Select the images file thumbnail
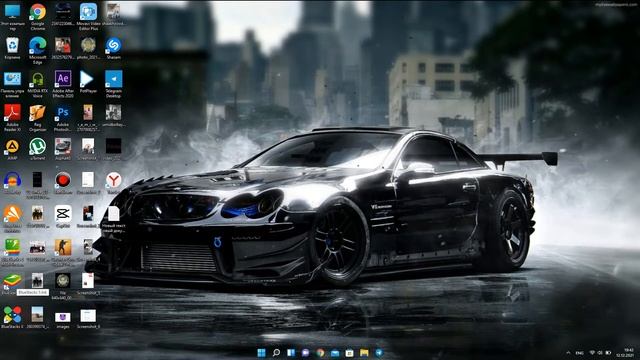The height and width of the screenshot is (360, 640). coord(63,317)
